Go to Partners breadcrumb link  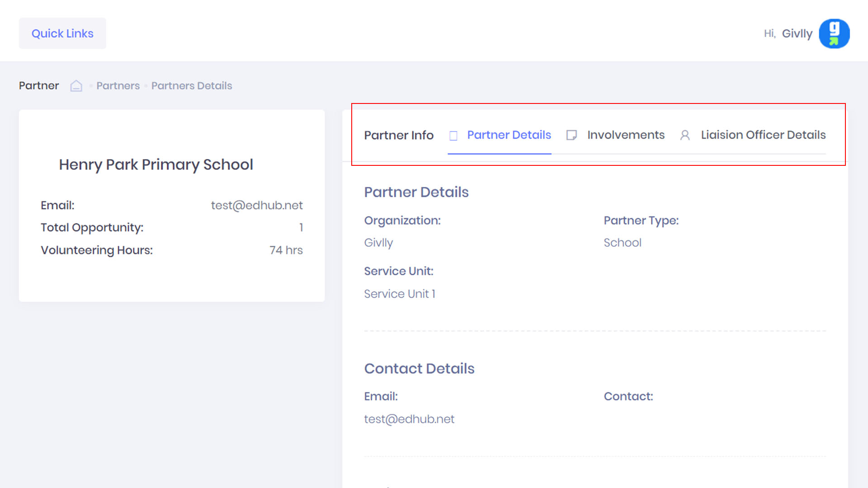pyautogui.click(x=118, y=86)
